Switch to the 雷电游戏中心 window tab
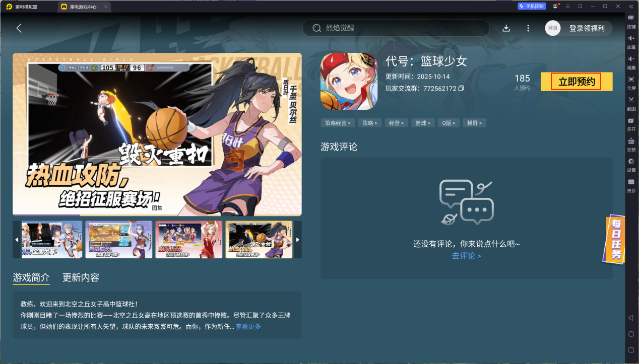Viewport: 639px width, 364px height. [83, 7]
